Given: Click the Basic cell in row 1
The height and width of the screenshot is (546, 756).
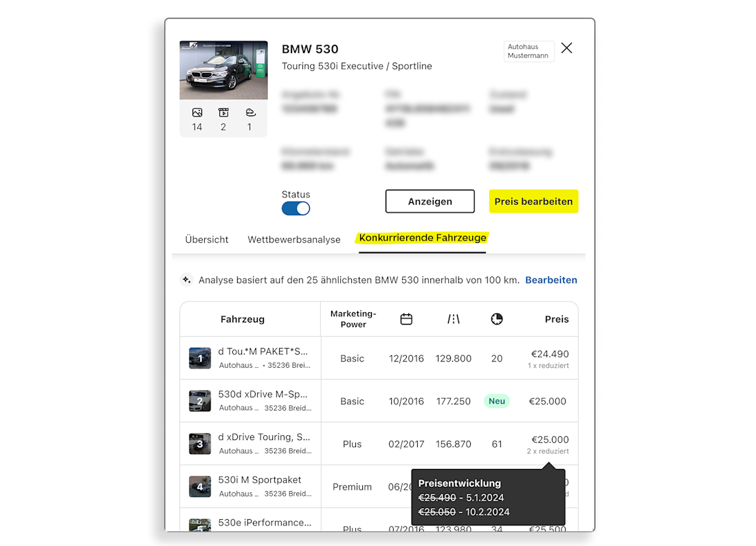Looking at the screenshot, I should point(352,358).
